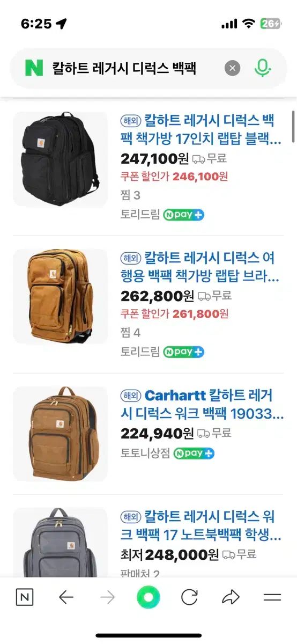Clear the search text with the X button
The image size is (297, 644).
232,68
